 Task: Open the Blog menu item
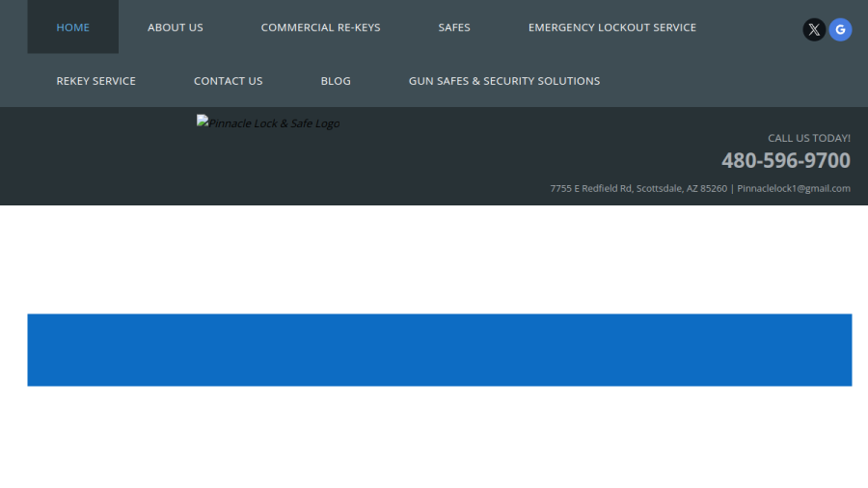[x=336, y=81]
